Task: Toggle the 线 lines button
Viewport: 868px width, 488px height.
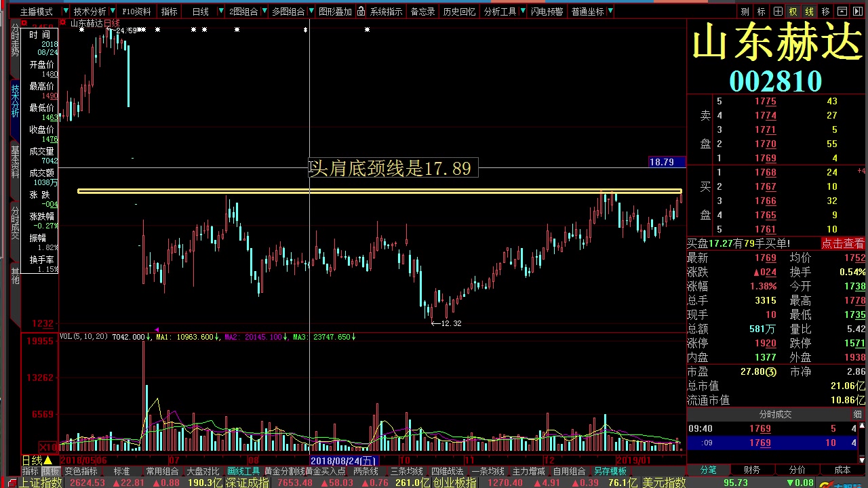Action: coord(809,12)
